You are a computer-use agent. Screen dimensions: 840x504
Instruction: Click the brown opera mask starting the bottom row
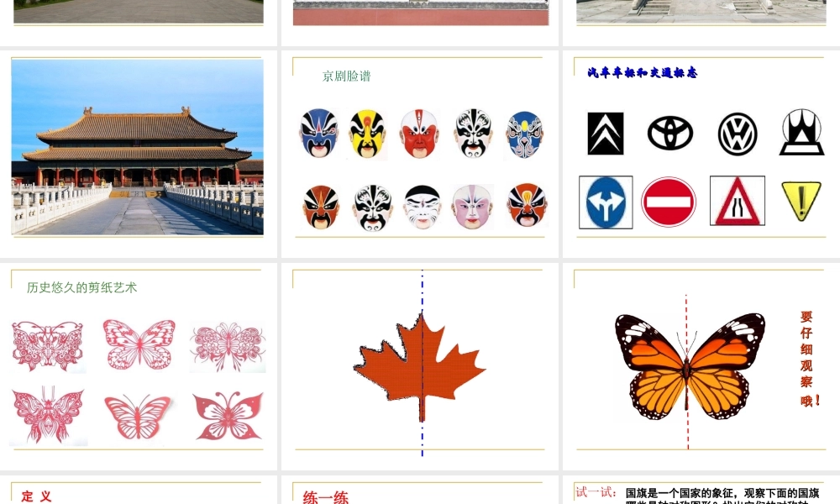coord(321,207)
